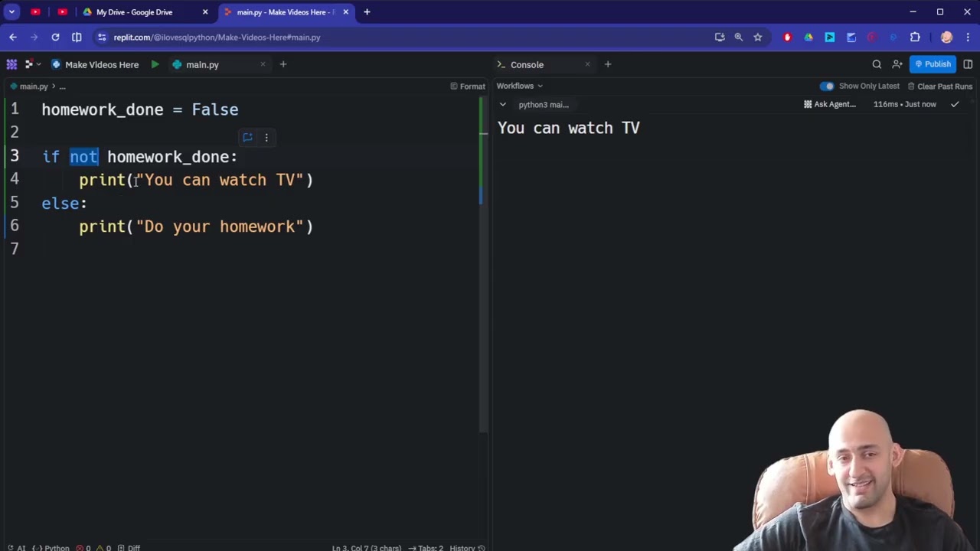
Task: Click the You can watch TV console output
Action: (569, 128)
